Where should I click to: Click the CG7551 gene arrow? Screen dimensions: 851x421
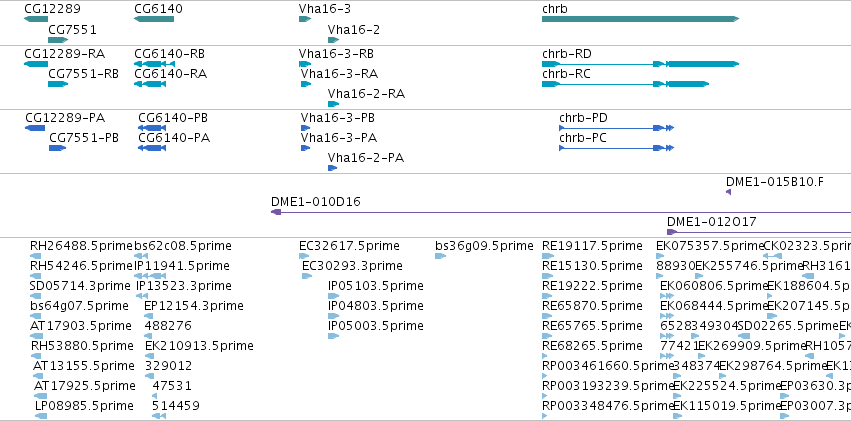pyautogui.click(x=58, y=40)
